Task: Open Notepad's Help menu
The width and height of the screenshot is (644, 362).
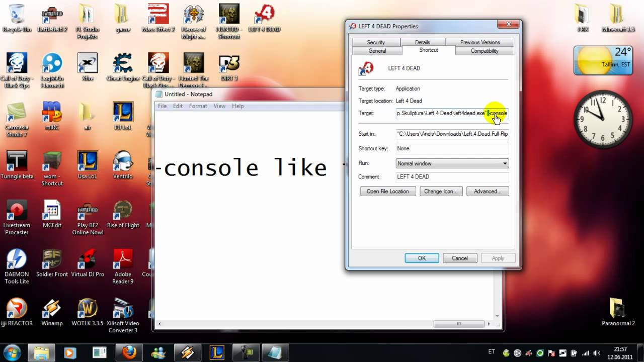Action: pos(238,106)
